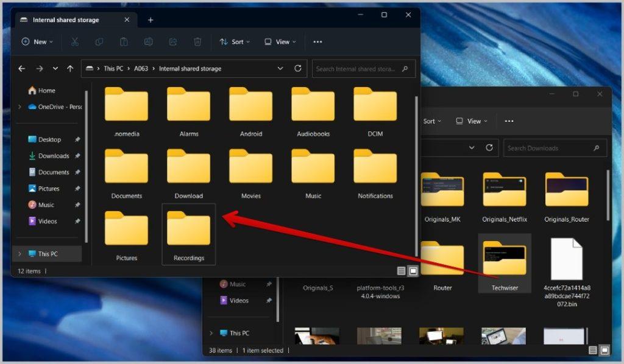Open the more options dots in Downloads window

[509, 121]
